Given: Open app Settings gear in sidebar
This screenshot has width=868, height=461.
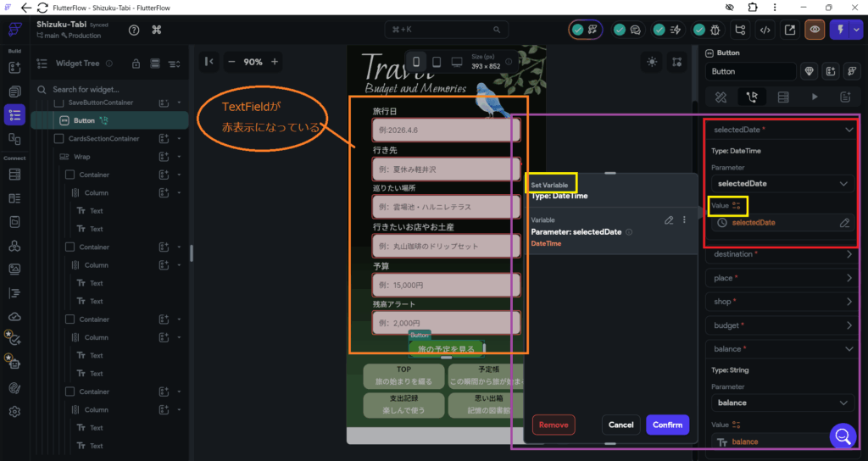Looking at the screenshot, I should tap(14, 412).
